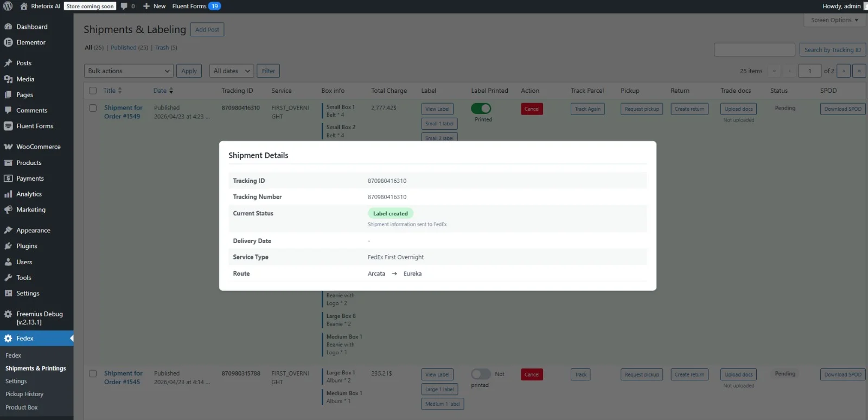Click Medium 1 label button
The height and width of the screenshot is (420, 868).
[x=443, y=404]
